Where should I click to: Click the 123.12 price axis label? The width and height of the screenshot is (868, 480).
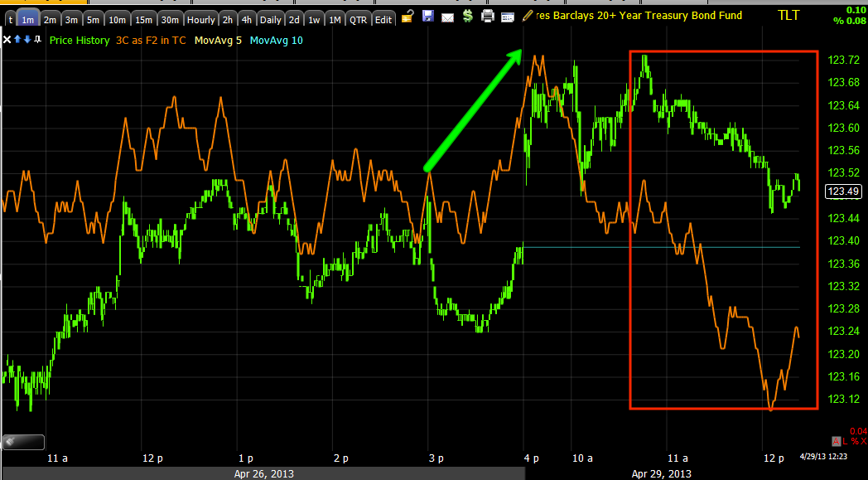pos(844,399)
